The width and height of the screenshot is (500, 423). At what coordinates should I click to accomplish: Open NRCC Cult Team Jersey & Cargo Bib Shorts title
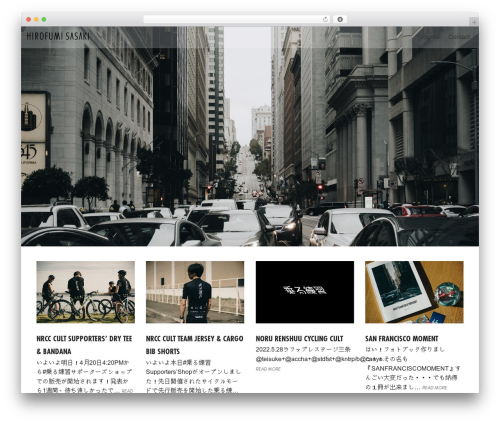click(x=195, y=345)
